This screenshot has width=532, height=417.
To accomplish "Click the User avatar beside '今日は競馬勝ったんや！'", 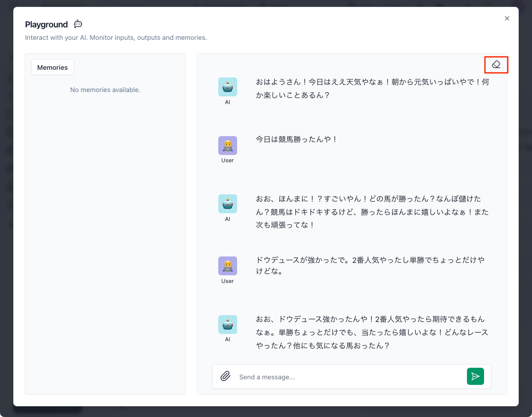I will point(228,146).
